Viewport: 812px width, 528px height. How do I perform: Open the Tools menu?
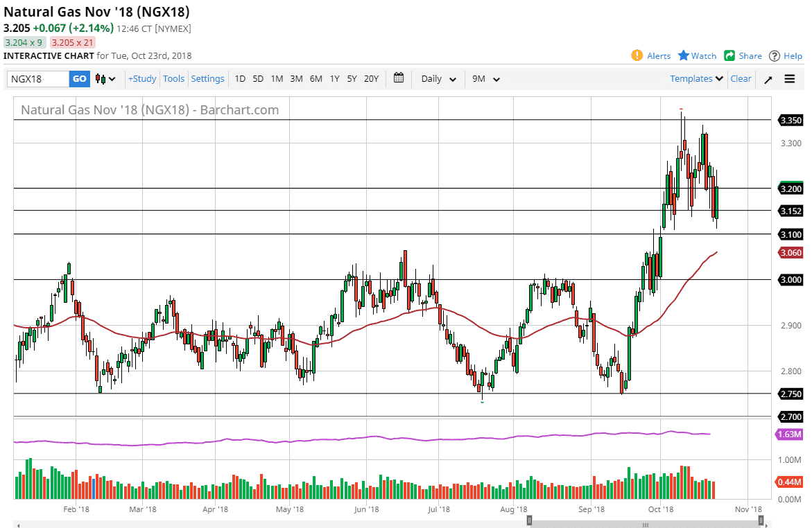173,79
